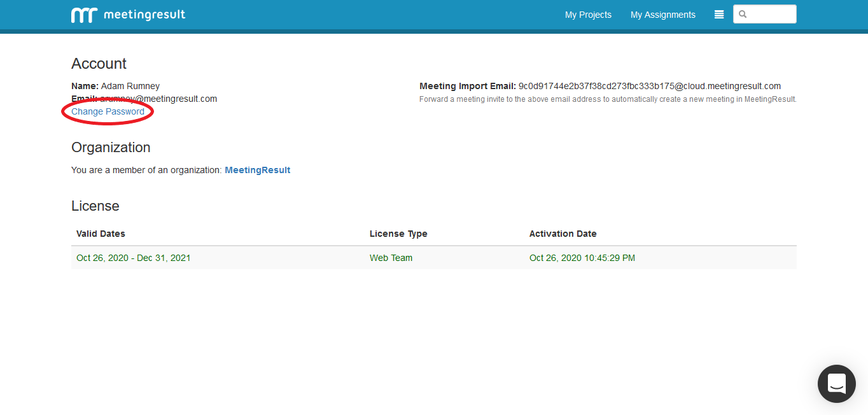Click the MeetingResult logo icon
The image size is (868, 415).
point(83,15)
